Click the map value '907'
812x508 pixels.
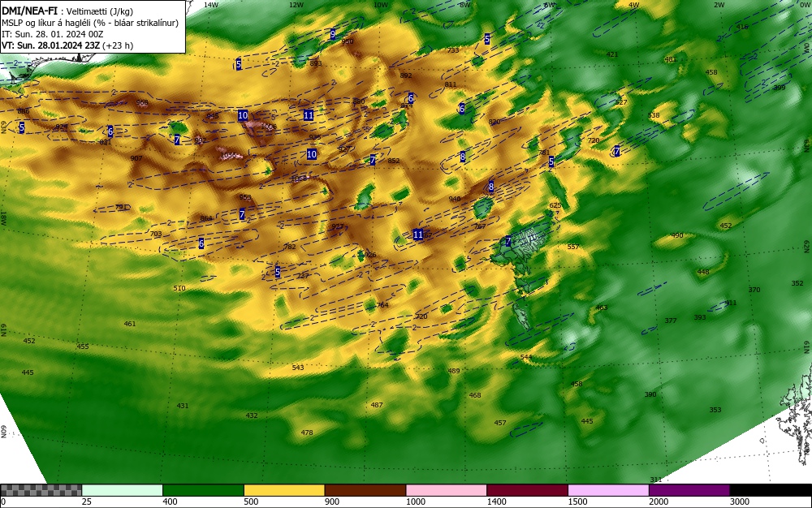[x=136, y=158]
